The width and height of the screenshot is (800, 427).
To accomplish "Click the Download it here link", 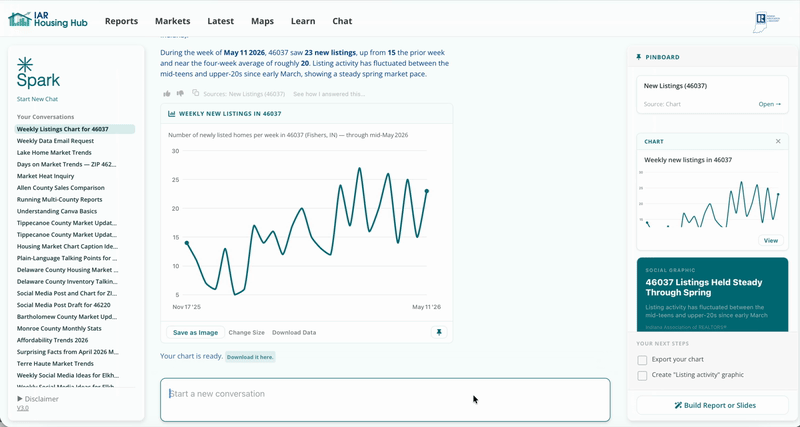I will (251, 357).
